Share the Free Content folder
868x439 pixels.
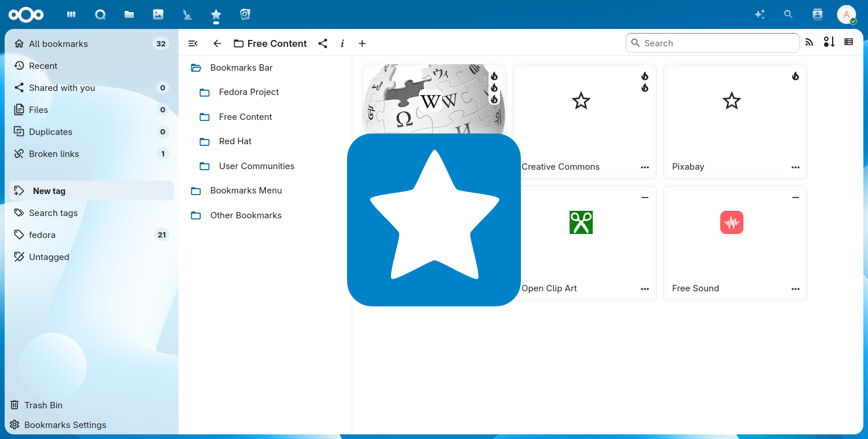(323, 43)
